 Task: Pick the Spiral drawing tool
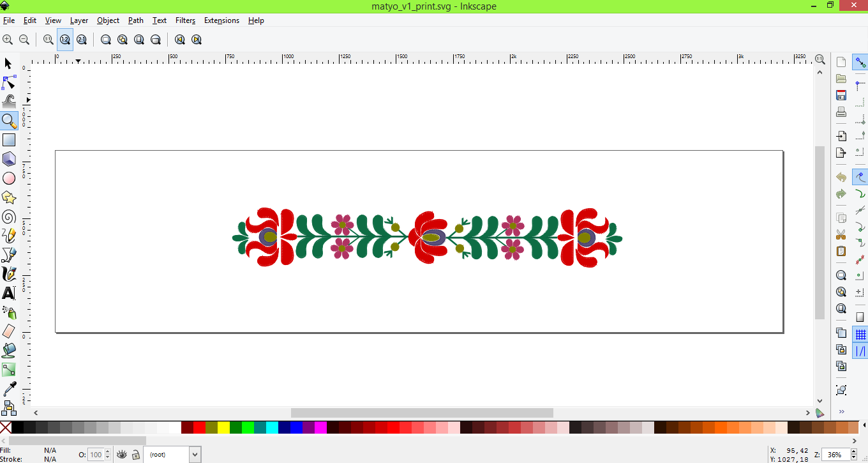click(x=9, y=216)
